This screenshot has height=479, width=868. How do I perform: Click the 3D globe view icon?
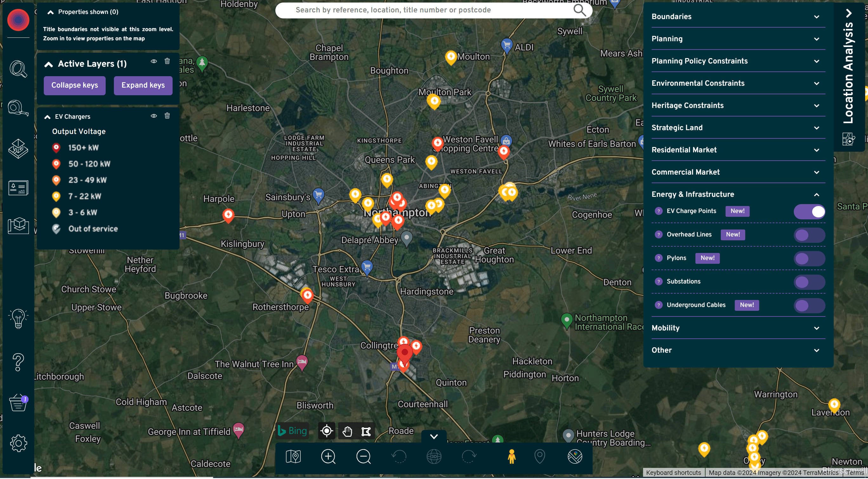click(434, 457)
